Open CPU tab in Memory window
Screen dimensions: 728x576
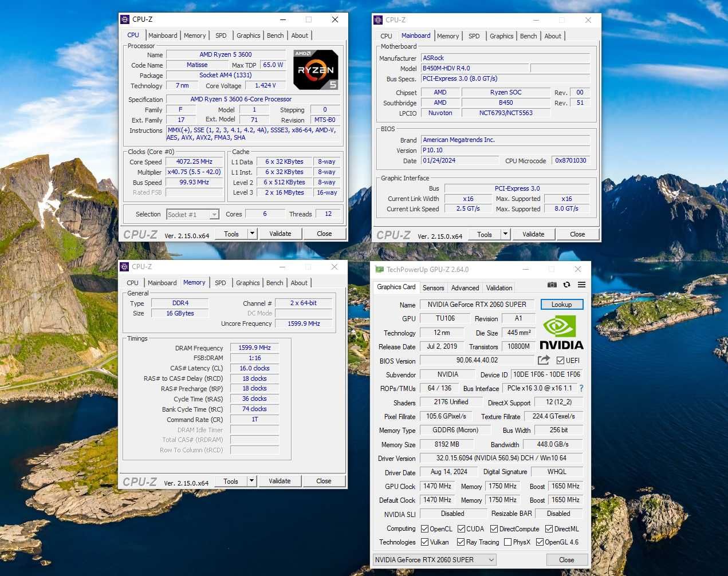[132, 283]
